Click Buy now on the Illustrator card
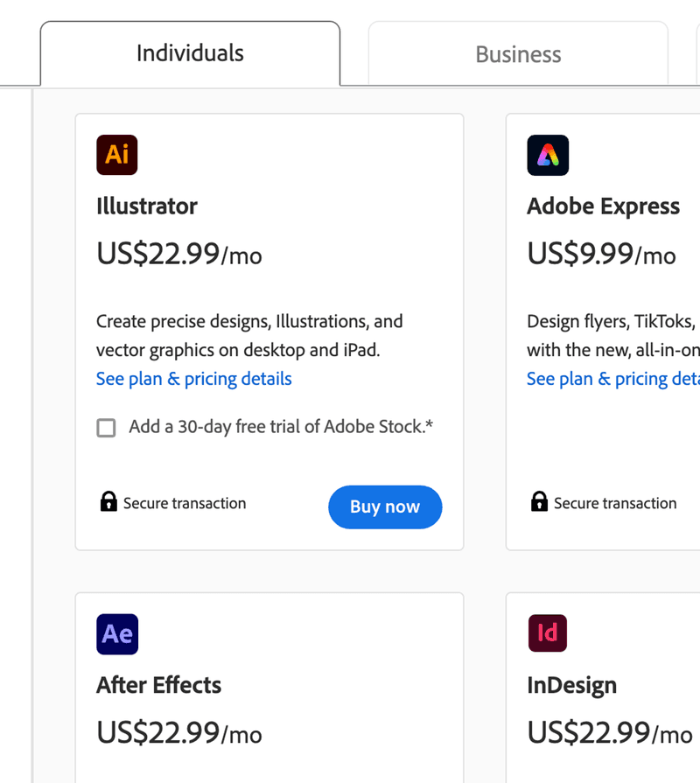Screen dimensions: 700x783 pyautogui.click(x=385, y=507)
